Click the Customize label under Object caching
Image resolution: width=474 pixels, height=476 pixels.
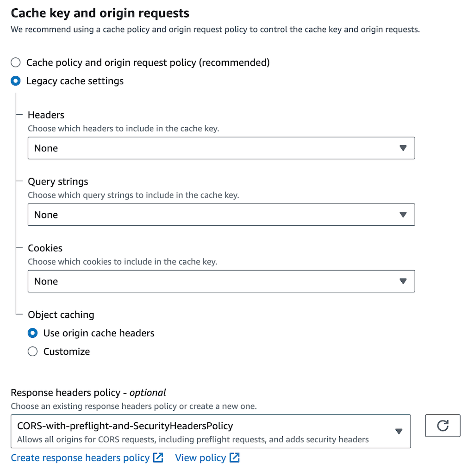67,352
